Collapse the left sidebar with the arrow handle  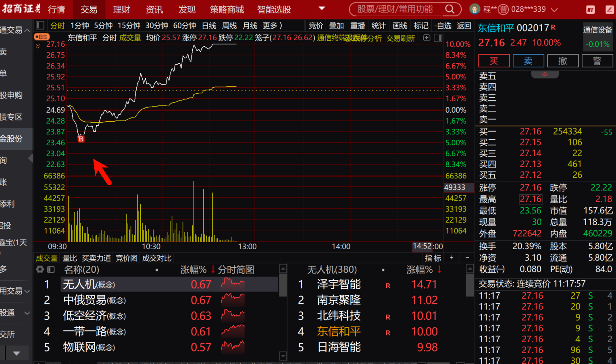[30, 159]
